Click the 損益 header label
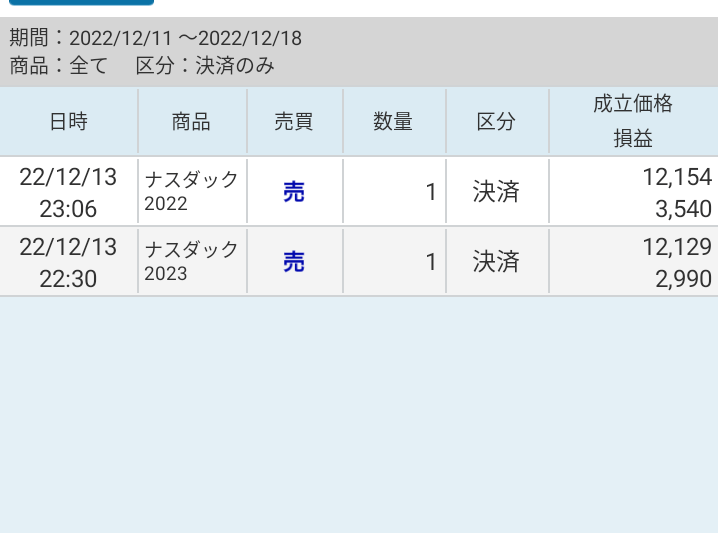Viewport: 718px width, 533px height. coord(632,139)
